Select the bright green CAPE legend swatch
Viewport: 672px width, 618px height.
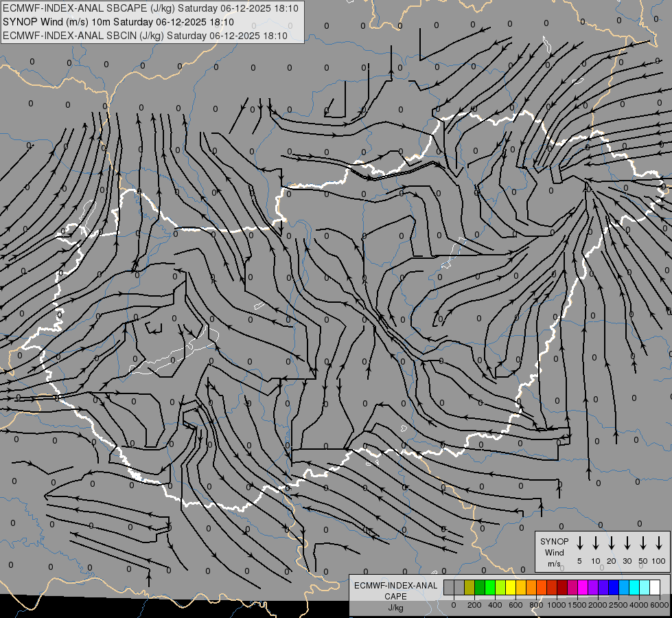pyautogui.click(x=490, y=587)
